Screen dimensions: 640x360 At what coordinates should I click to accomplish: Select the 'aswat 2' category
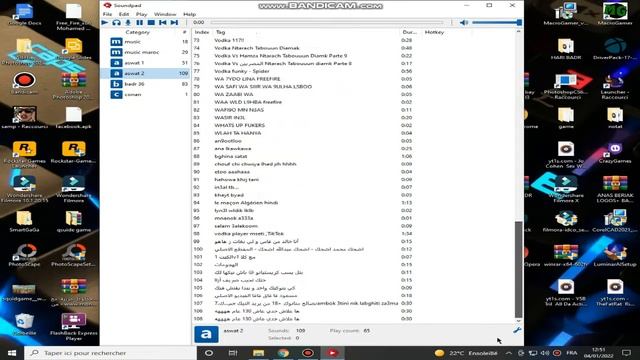coord(145,73)
